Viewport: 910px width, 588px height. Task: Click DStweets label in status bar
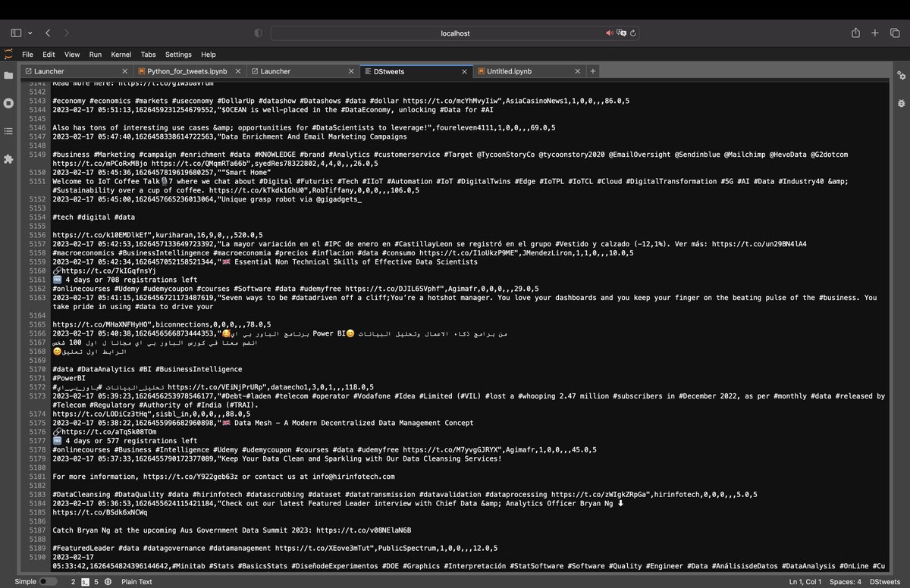pos(885,582)
